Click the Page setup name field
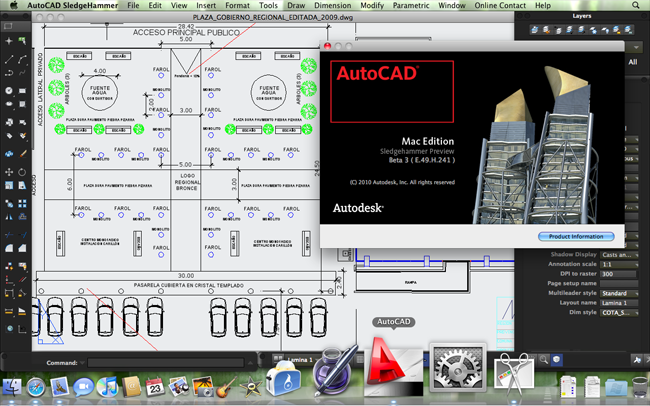 point(619,283)
